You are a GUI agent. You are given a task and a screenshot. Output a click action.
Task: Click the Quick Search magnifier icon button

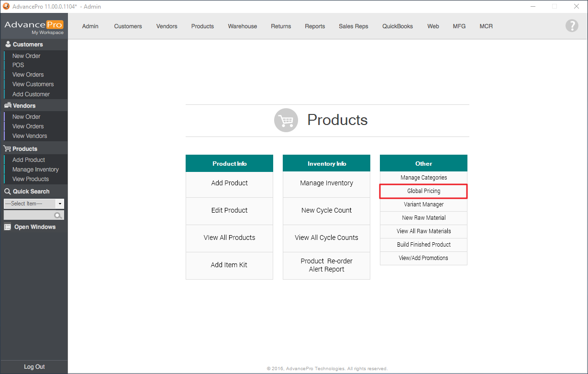[x=58, y=216]
